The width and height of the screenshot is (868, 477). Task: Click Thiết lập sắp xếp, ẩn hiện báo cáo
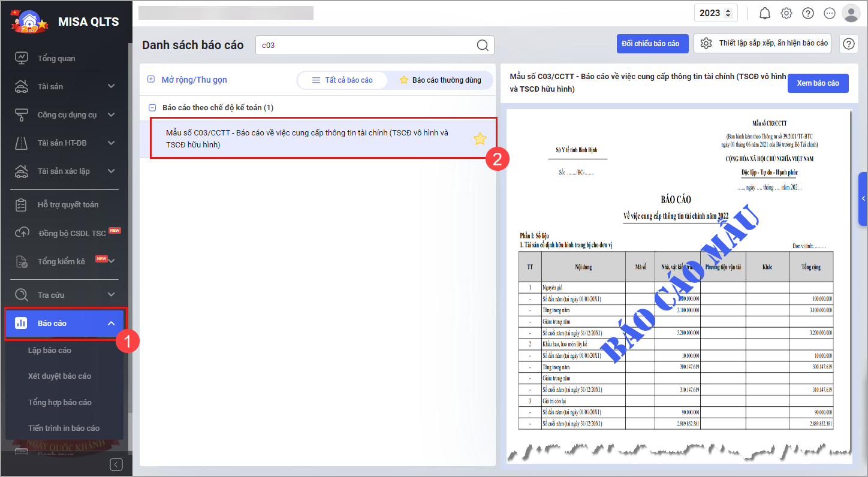[762, 43]
